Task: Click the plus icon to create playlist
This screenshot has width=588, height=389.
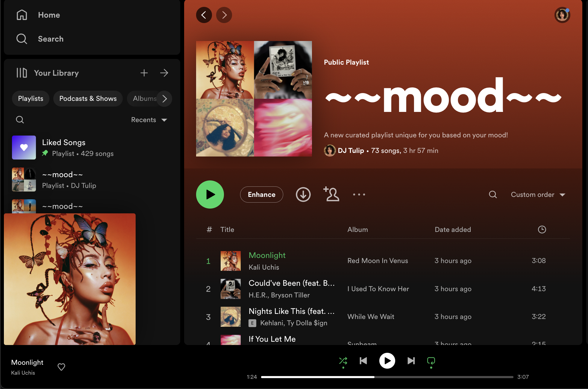Action: 144,73
